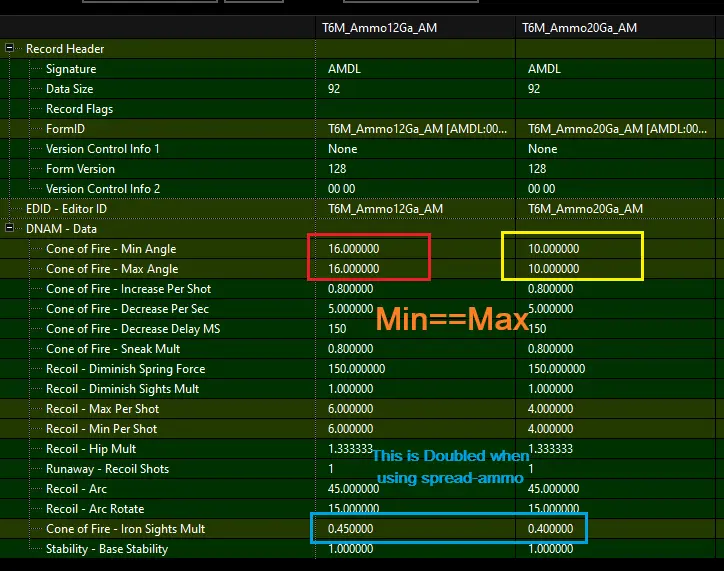Image resolution: width=724 pixels, height=571 pixels.
Task: Click 20Ga Decrease Per Sec 5.000000
Action: tap(550, 309)
